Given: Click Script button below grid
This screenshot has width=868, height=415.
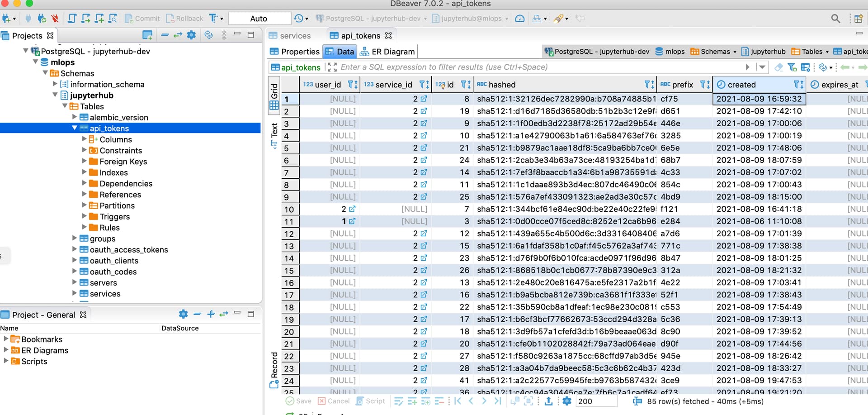Looking at the screenshot, I should (371, 401).
